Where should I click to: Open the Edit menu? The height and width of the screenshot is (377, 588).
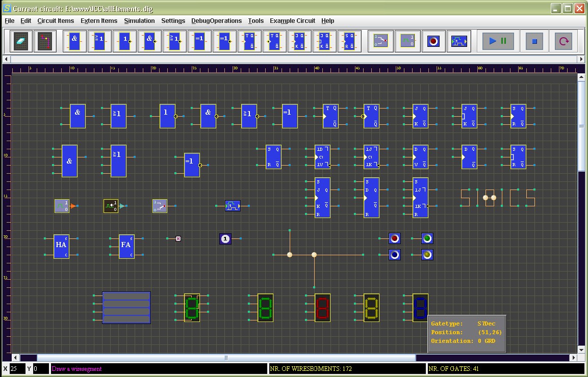tap(25, 20)
